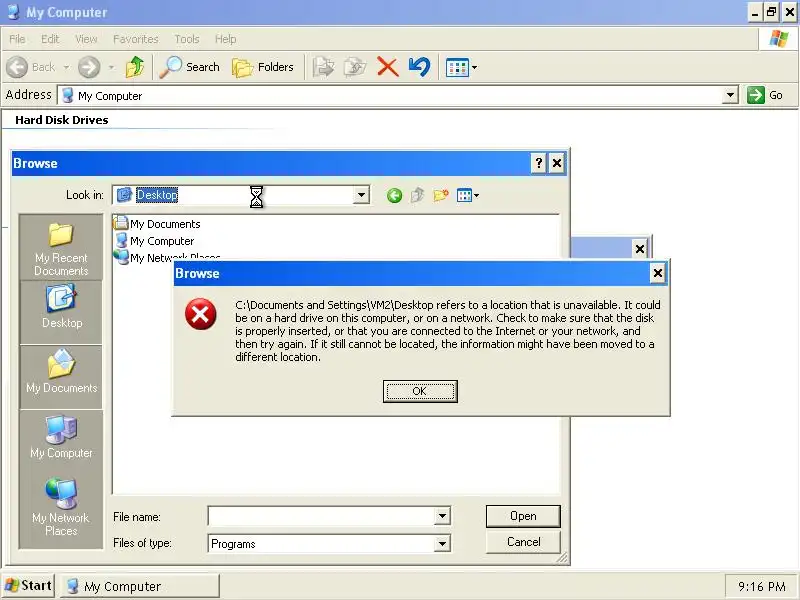
Task: Click My Computer taskbar button
Action: 140,586
